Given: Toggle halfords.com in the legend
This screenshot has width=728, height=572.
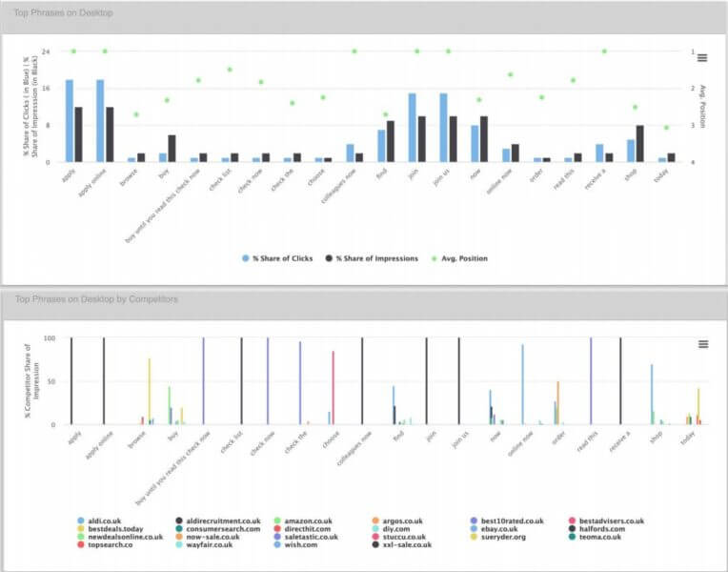Looking at the screenshot, I should pos(605,529).
